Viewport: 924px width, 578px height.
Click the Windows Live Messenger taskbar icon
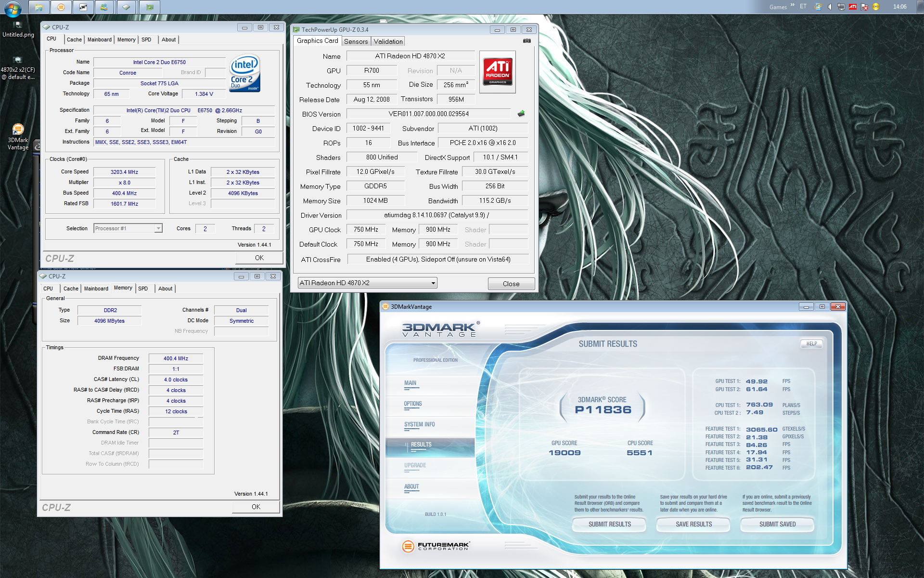pos(104,7)
